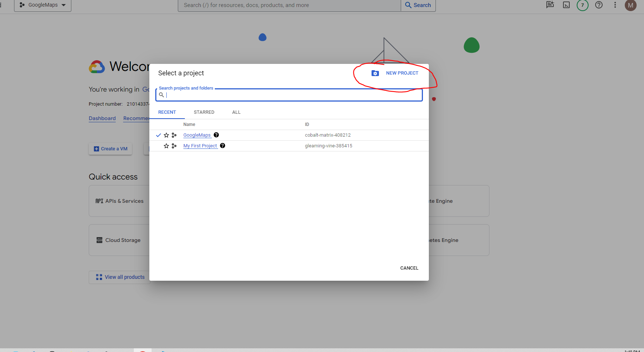Click project type icon beside GoogleMaps

click(x=174, y=135)
